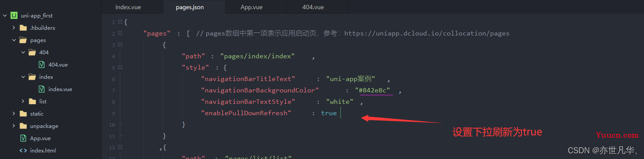Click the "navigationBarTextStyle" key
This screenshot has width=644, height=159.
tap(248, 102)
